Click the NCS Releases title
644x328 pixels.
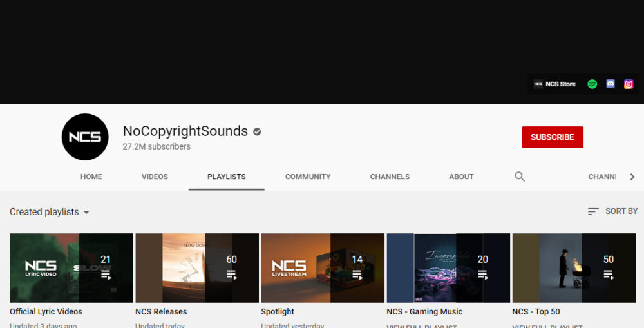(161, 311)
